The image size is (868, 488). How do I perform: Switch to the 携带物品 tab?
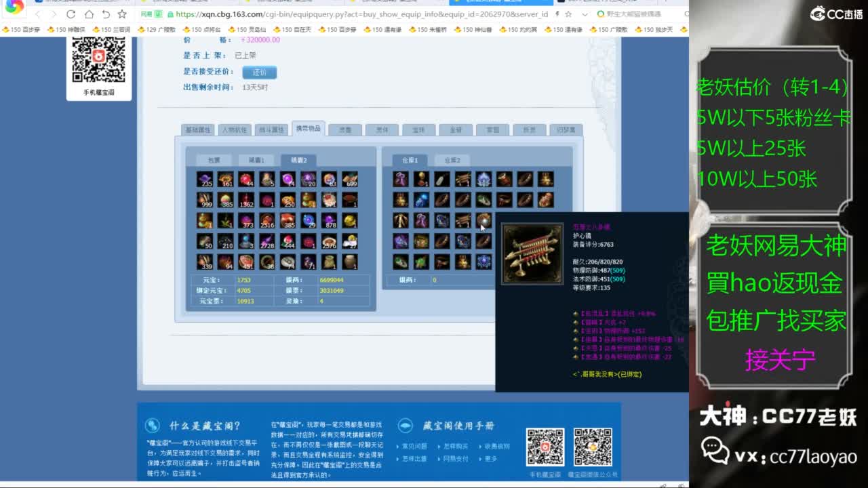(309, 129)
